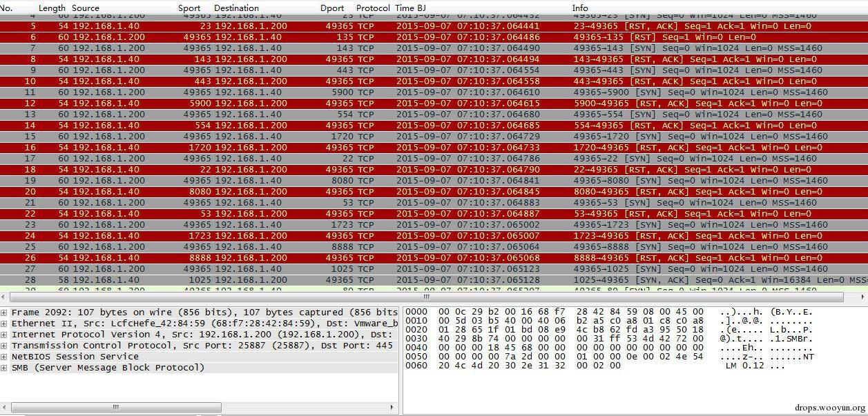Image resolution: width=868 pixels, height=416 pixels.
Task: Select packet 15 SYN to port 1720
Action: [x=434, y=137]
